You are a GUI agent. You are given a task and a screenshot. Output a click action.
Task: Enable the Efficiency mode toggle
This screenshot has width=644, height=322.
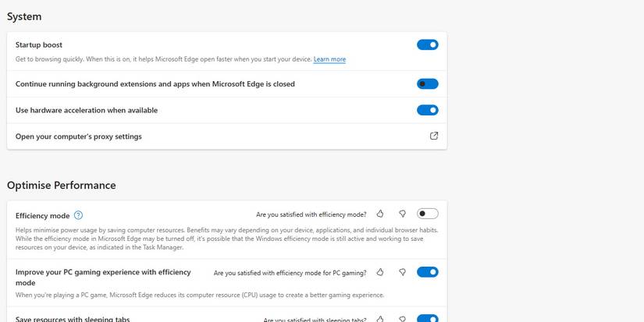click(x=427, y=214)
